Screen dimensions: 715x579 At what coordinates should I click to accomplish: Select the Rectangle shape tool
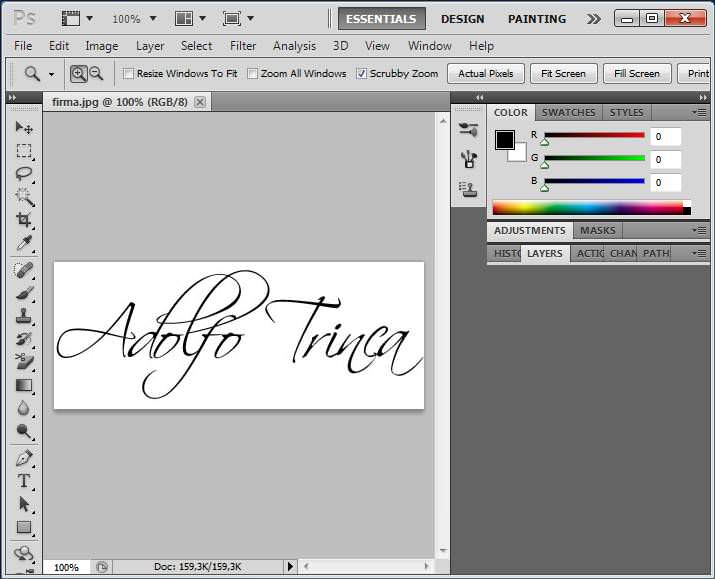click(24, 528)
